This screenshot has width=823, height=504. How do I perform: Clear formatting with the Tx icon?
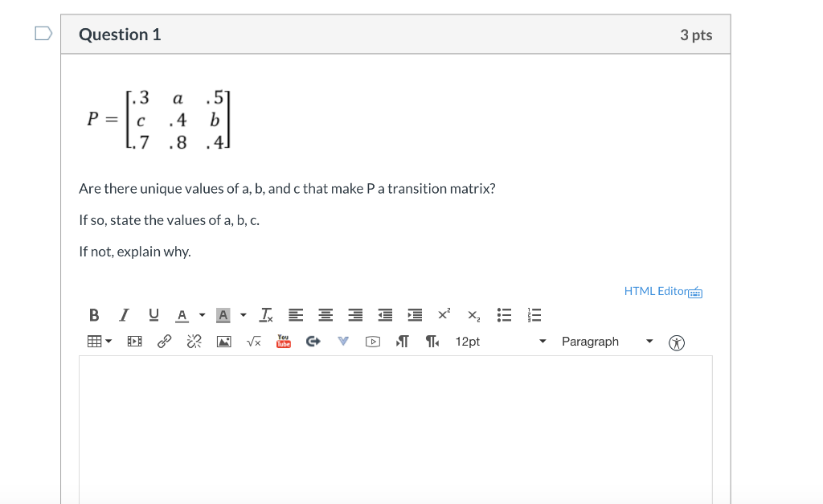[x=266, y=315]
